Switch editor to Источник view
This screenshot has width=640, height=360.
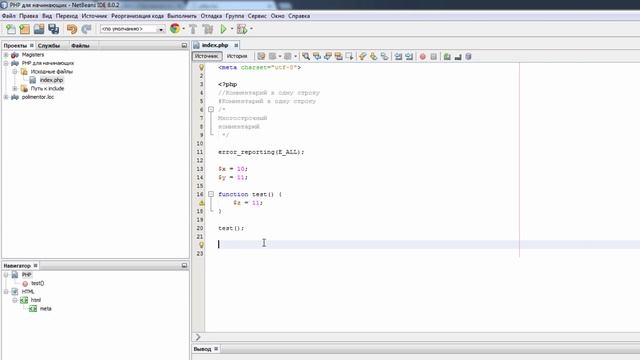pyautogui.click(x=207, y=56)
